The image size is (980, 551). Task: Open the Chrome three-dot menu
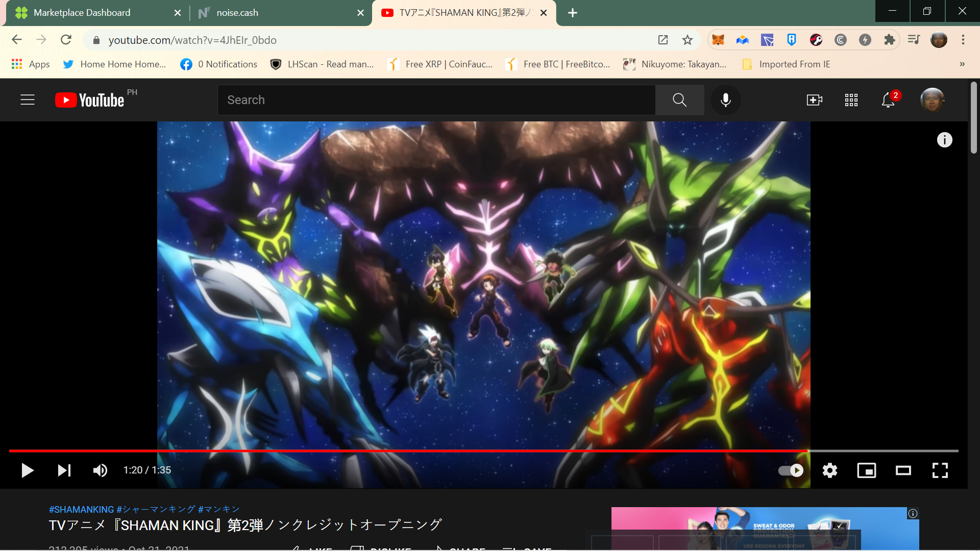tap(963, 40)
